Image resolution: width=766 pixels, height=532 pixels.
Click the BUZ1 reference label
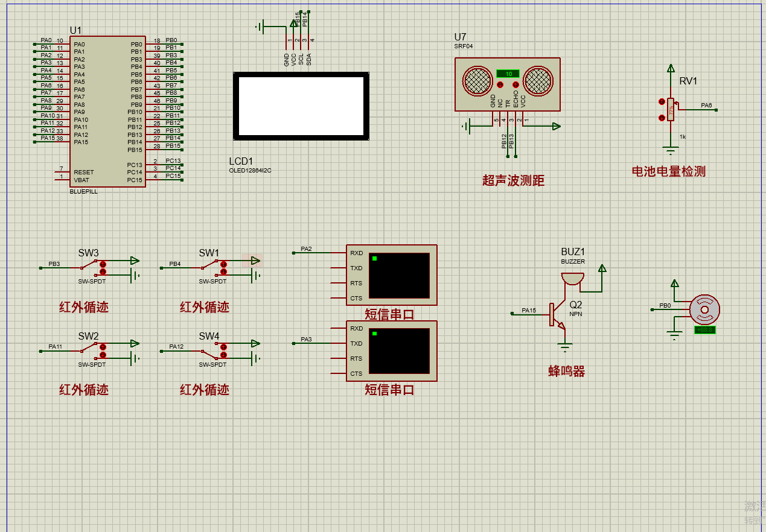coord(573,252)
